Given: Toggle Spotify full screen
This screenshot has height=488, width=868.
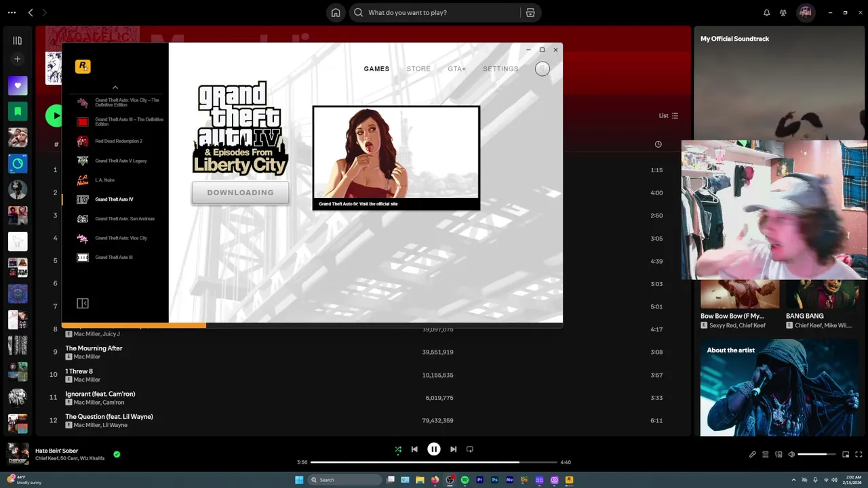Looking at the screenshot, I should coord(859,454).
